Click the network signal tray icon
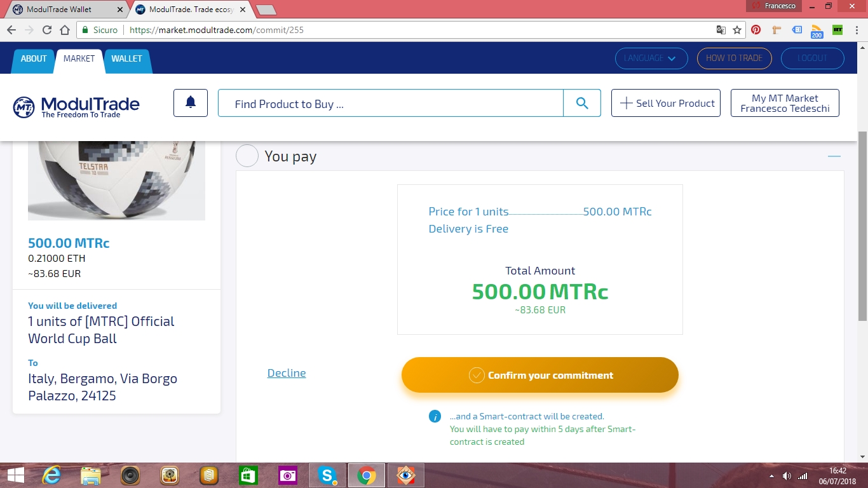 pyautogui.click(x=803, y=476)
